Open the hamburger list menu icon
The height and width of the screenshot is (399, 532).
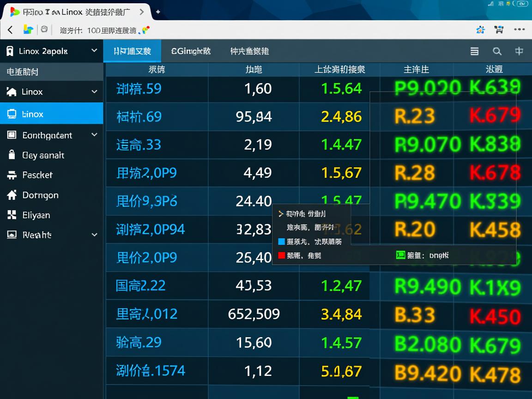pyautogui.click(x=474, y=51)
